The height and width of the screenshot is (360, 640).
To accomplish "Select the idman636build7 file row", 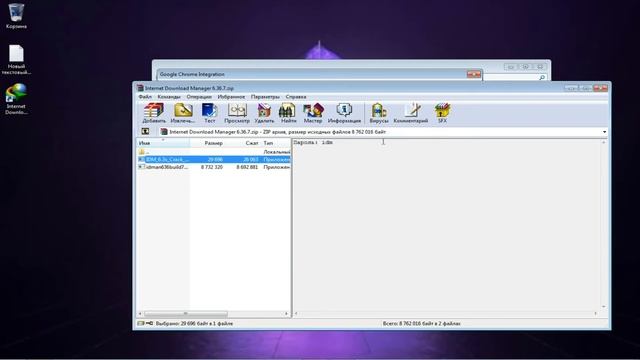I will tap(214, 167).
